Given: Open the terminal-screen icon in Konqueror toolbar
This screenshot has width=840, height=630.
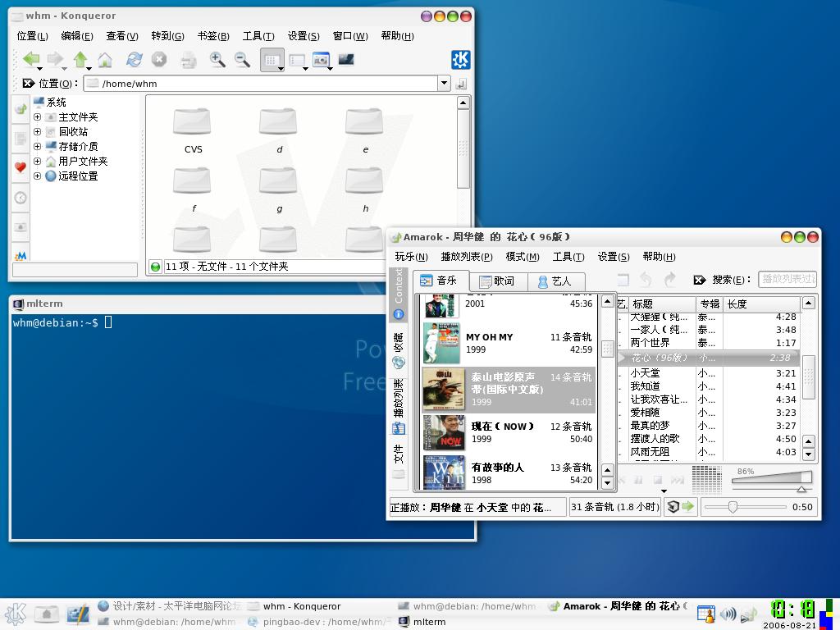Looking at the screenshot, I should click(346, 59).
